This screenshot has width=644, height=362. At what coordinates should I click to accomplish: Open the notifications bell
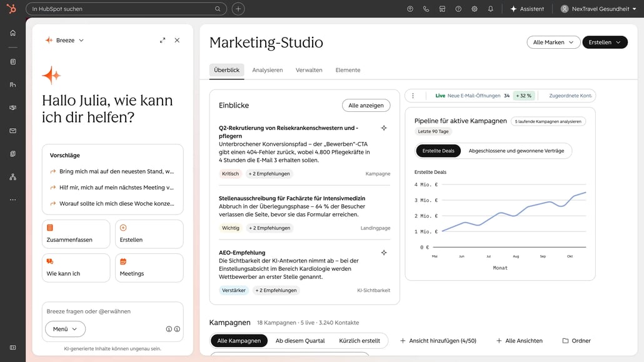click(490, 9)
